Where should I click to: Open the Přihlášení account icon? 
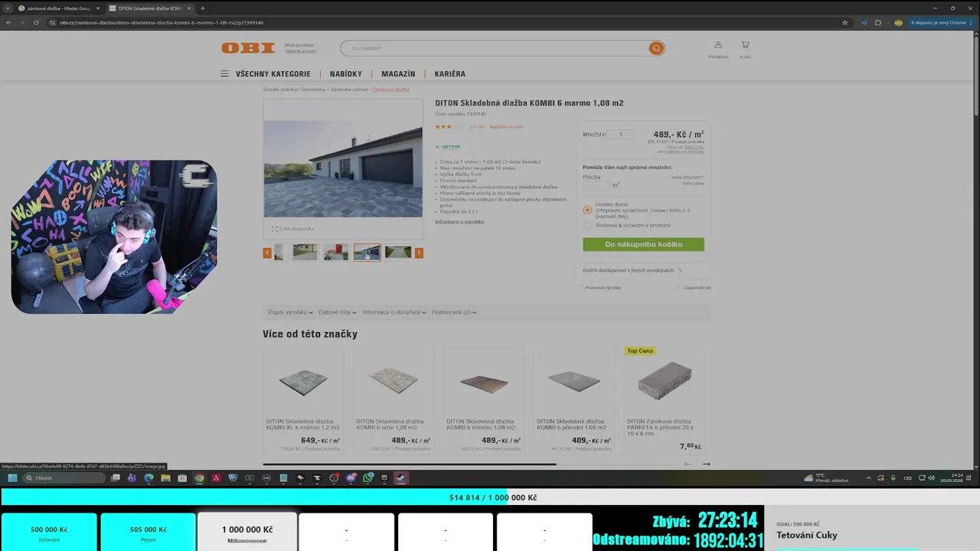(x=718, y=45)
